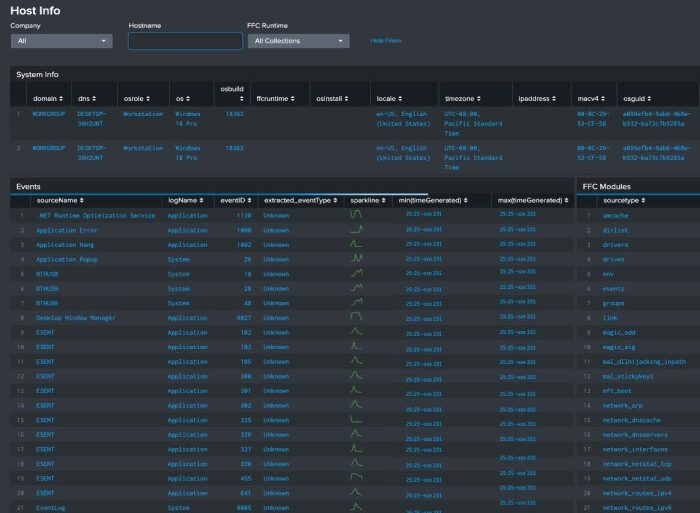Click WORKGROUP domain in first System Info row
Viewport: 700px width, 513px height.
pyautogui.click(x=49, y=114)
